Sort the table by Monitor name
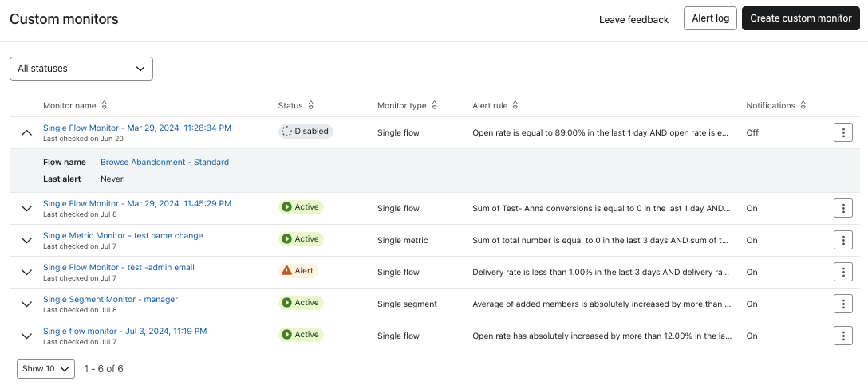 pos(104,105)
